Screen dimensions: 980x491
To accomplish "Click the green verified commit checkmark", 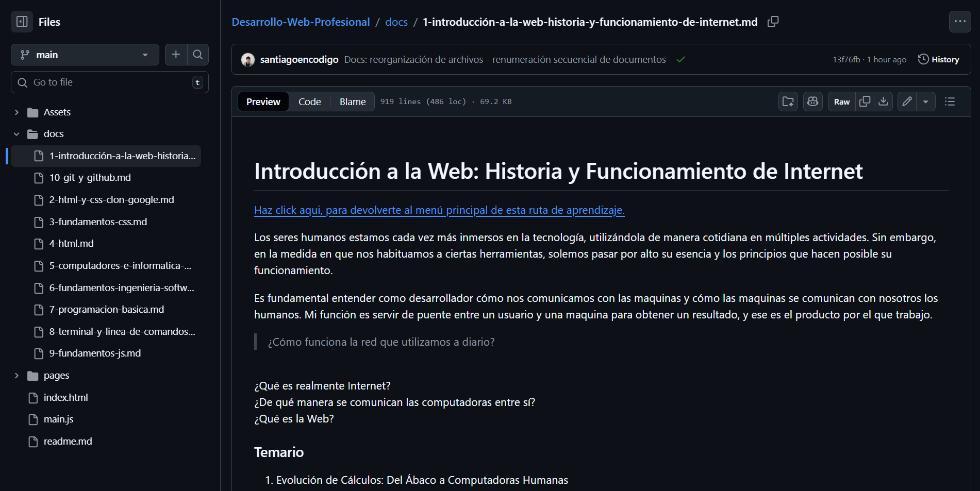I will pyautogui.click(x=680, y=59).
